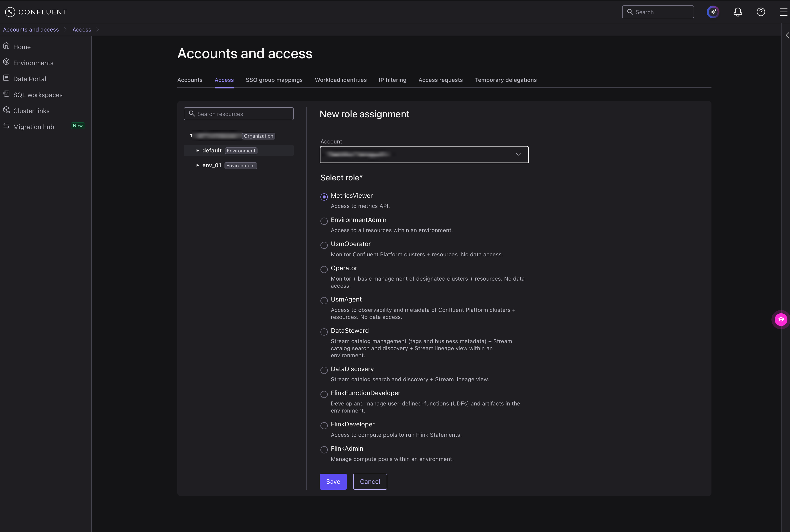Select the default environment row

click(238, 150)
